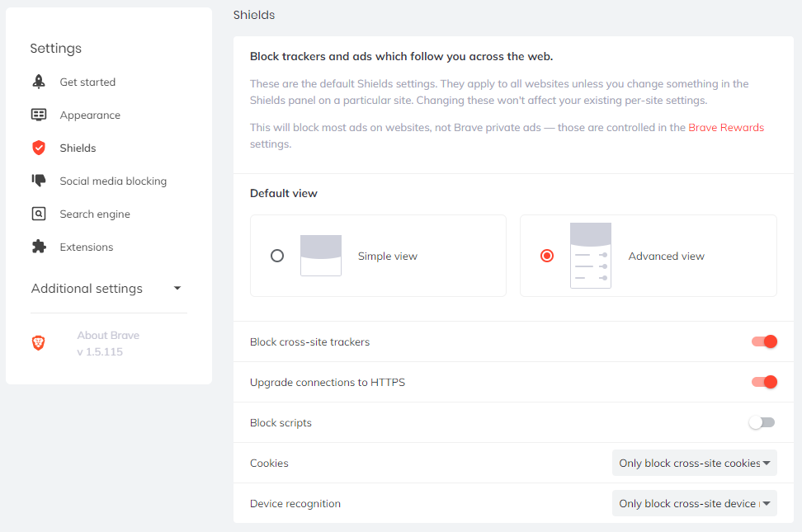Turn off Upgrade connections to HTTPS

(x=764, y=382)
